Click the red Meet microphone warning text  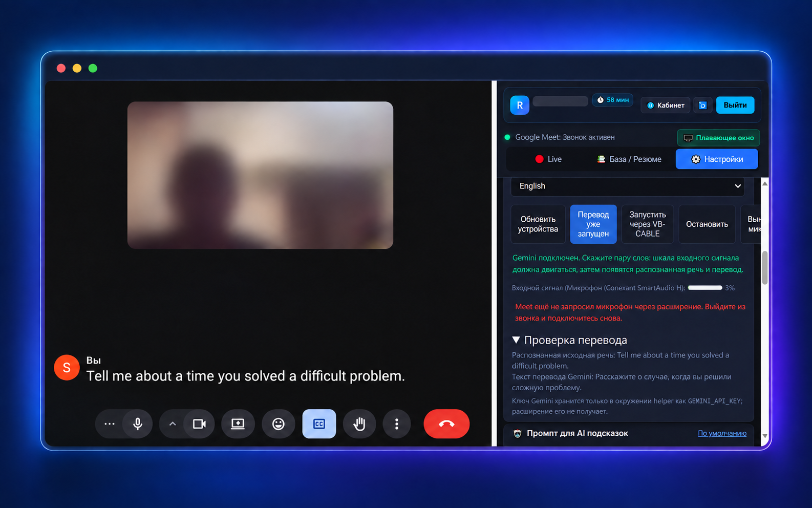click(630, 312)
